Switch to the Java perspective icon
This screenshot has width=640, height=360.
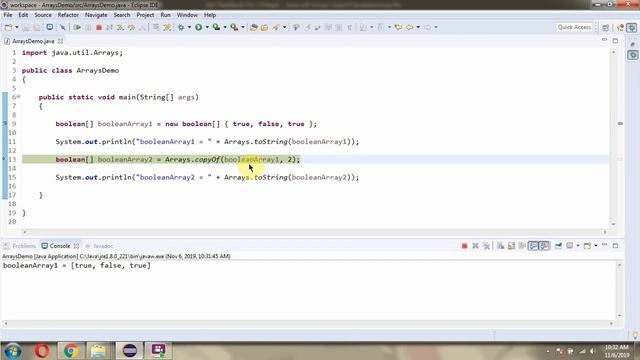620,27
